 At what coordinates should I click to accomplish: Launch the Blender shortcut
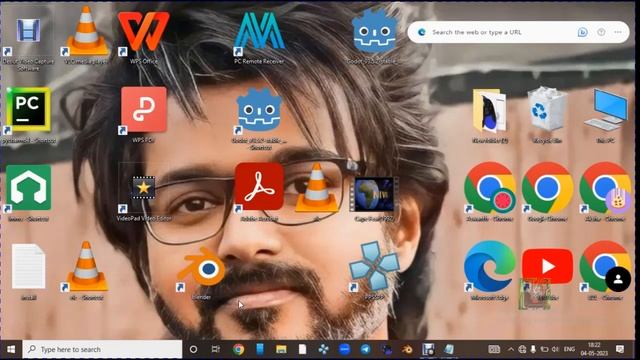pos(202,273)
